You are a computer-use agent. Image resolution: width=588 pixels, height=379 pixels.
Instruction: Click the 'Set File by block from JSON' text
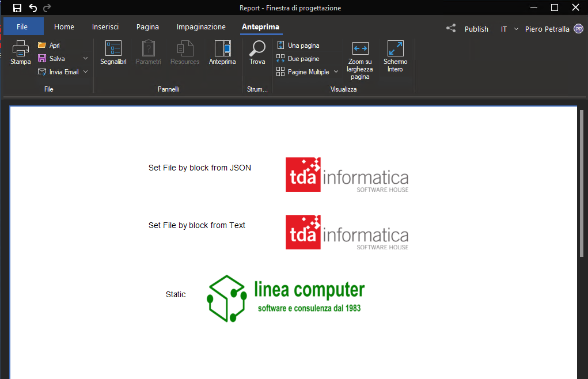click(x=200, y=168)
